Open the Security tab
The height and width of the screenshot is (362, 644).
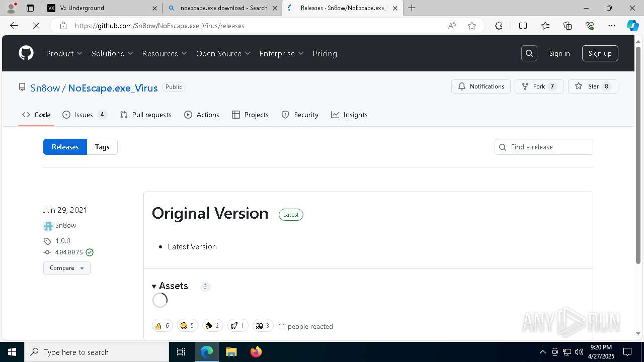tap(300, 115)
